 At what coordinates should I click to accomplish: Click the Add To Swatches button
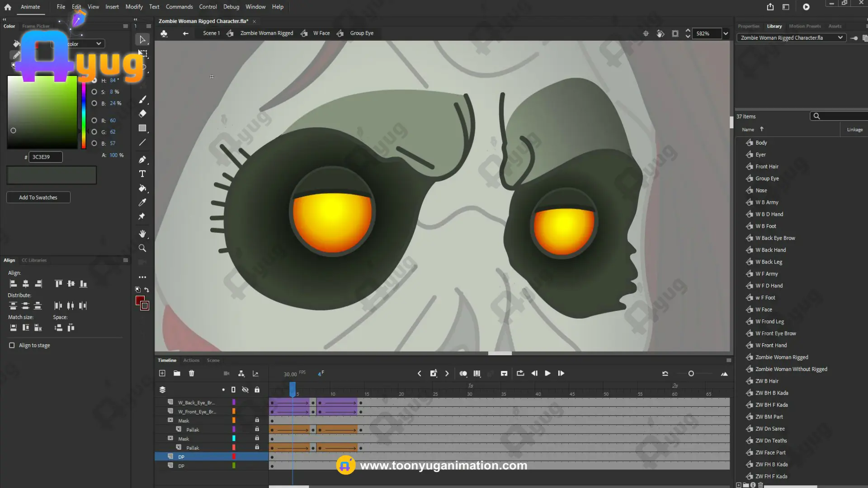(38, 197)
